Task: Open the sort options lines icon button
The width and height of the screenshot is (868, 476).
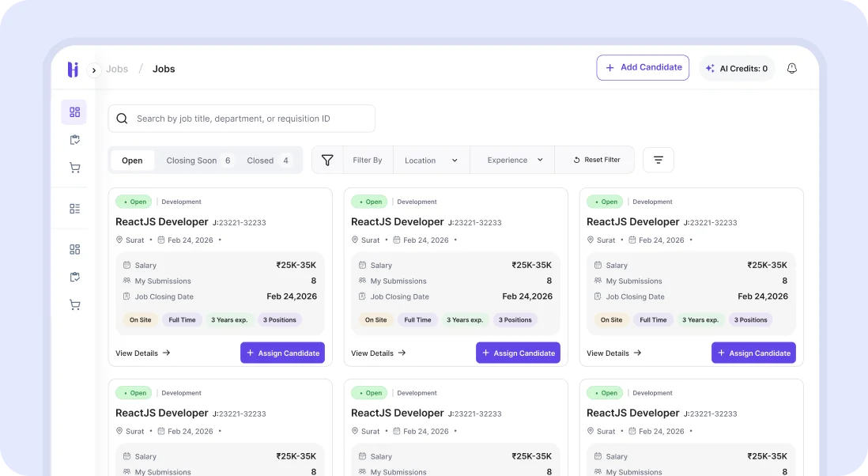Action: 658,160
